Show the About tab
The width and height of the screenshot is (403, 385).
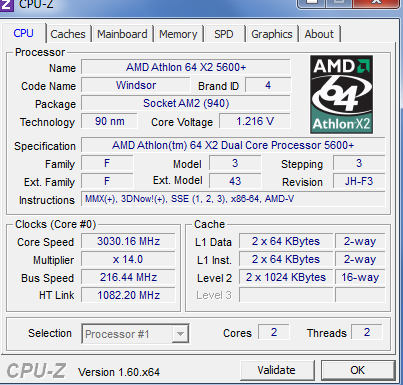[319, 34]
